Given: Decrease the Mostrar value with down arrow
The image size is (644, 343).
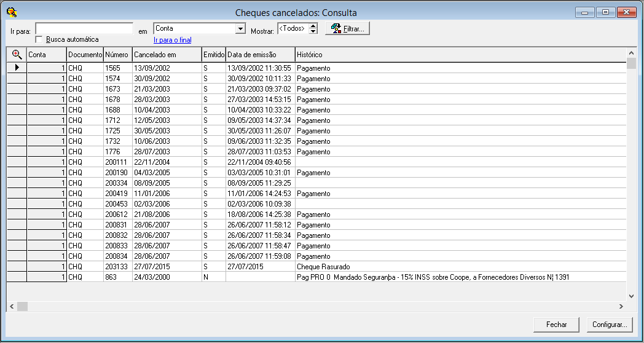Looking at the screenshot, I should point(313,31).
